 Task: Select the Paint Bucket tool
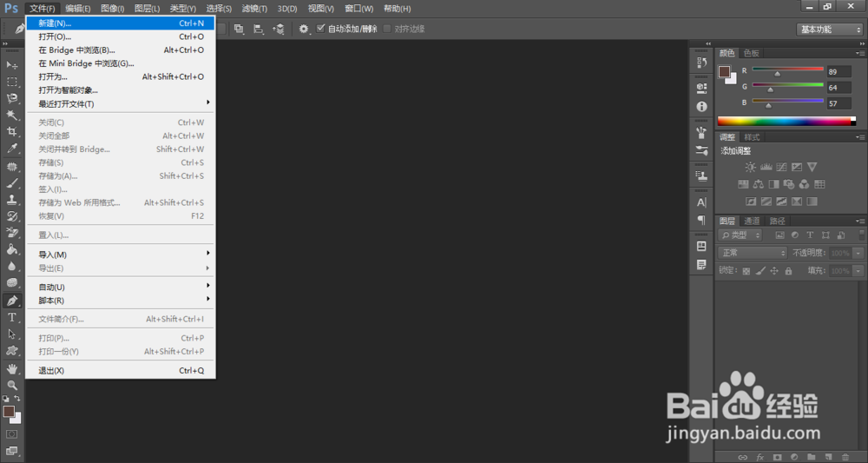11,249
